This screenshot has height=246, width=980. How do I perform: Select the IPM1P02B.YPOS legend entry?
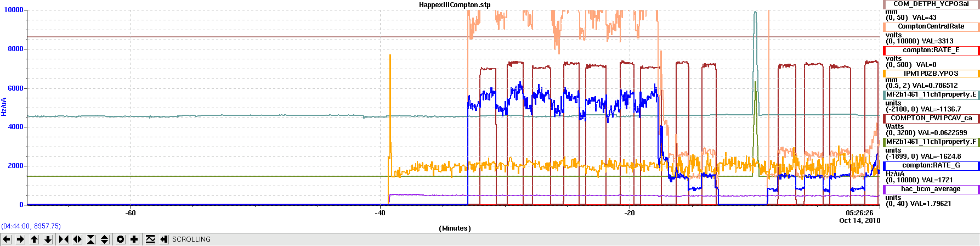point(931,74)
